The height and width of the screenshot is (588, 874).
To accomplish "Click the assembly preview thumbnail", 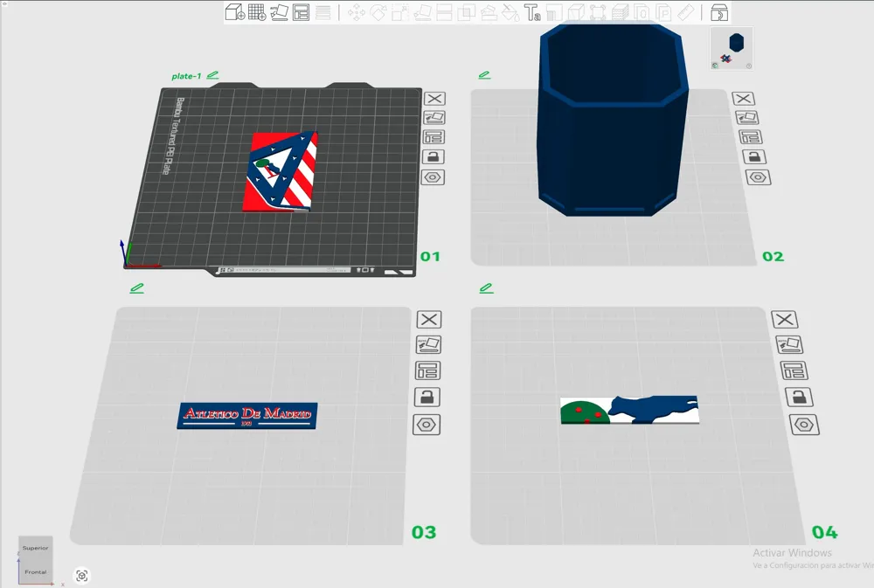I will [x=732, y=48].
